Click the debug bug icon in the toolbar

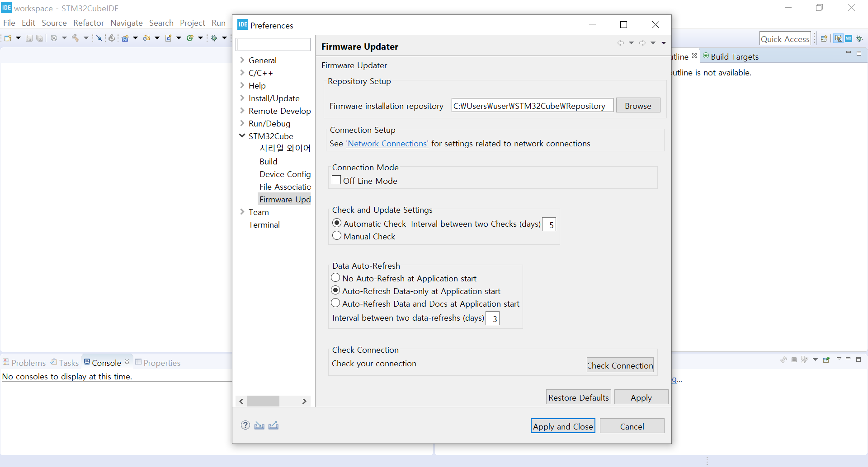click(x=214, y=38)
